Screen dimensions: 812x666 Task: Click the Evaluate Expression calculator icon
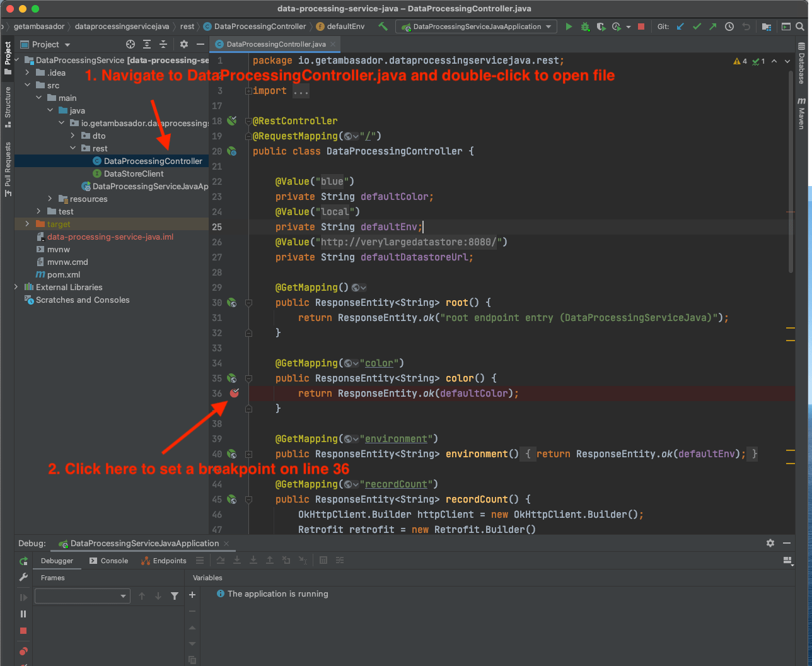[323, 560]
